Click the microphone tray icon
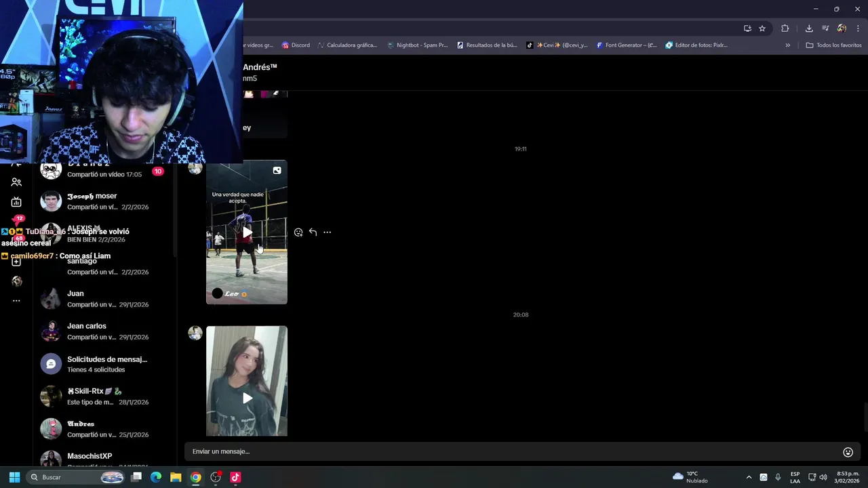 coord(778,477)
